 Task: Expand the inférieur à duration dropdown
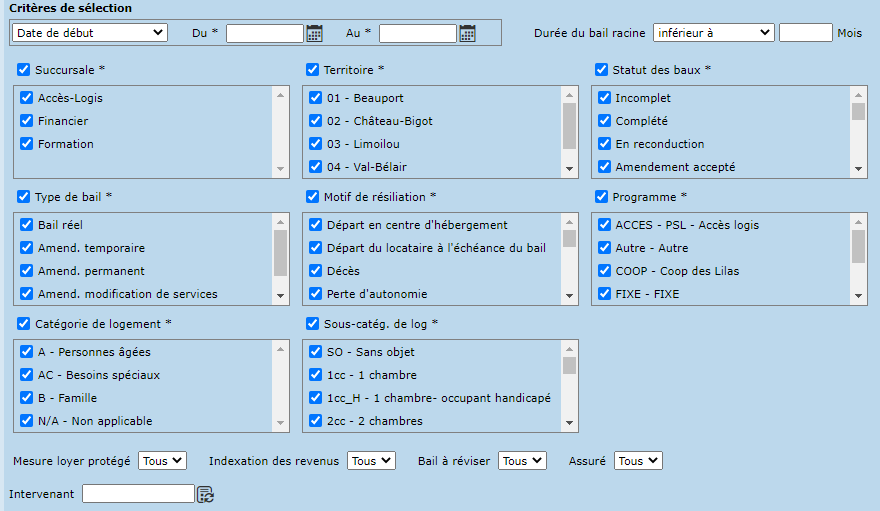[713, 33]
